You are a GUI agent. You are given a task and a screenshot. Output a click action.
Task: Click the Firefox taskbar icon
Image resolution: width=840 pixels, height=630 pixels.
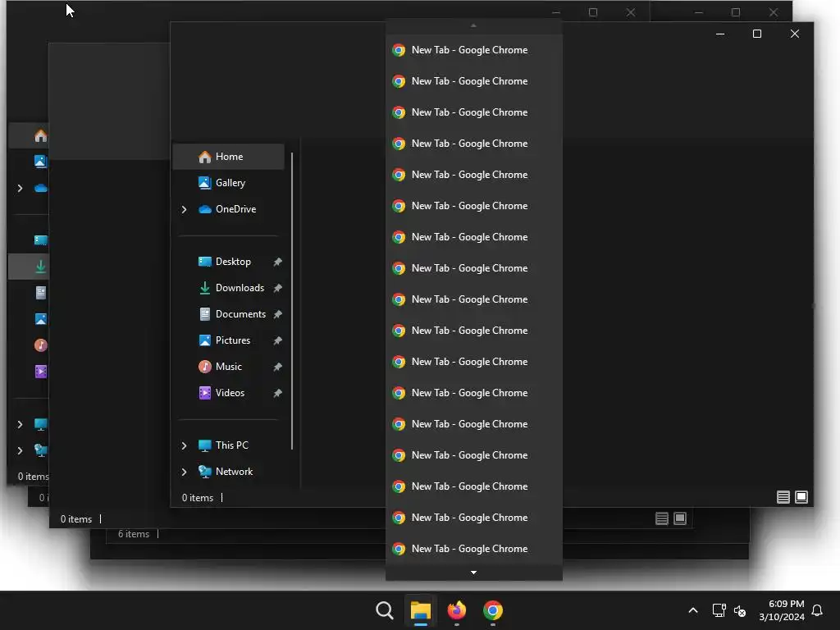(456, 610)
